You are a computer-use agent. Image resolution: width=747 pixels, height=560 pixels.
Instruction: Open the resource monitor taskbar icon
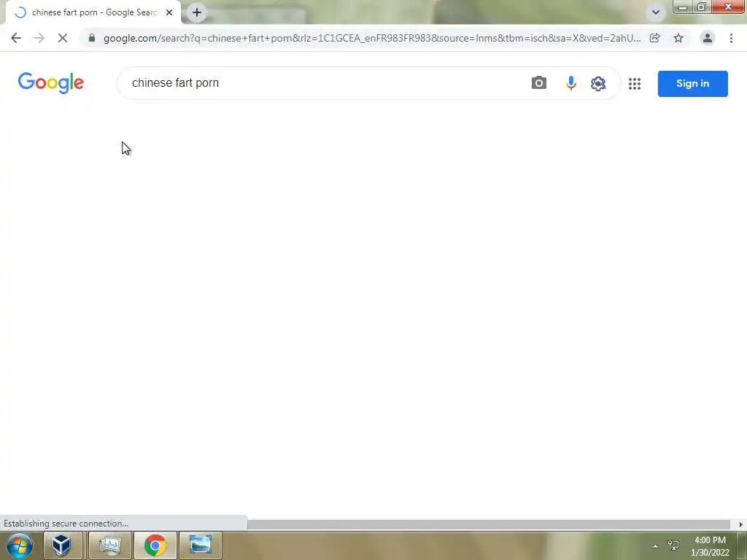coord(110,545)
